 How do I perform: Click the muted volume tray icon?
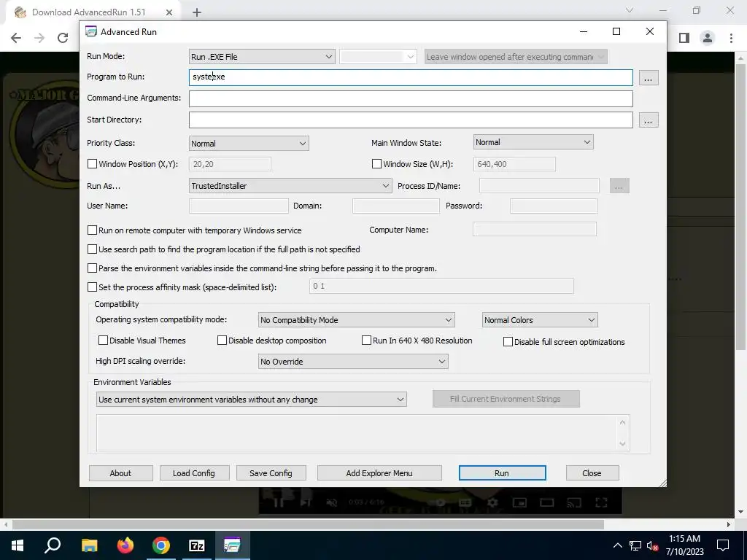(652, 545)
